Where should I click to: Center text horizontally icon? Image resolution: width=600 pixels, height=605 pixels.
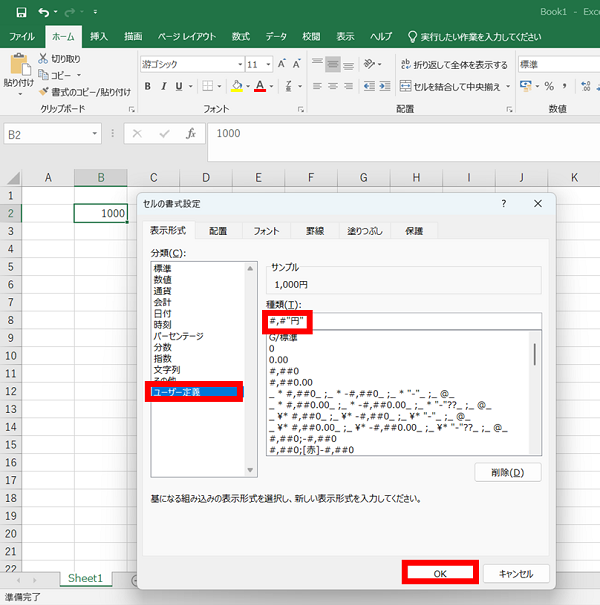click(x=333, y=86)
